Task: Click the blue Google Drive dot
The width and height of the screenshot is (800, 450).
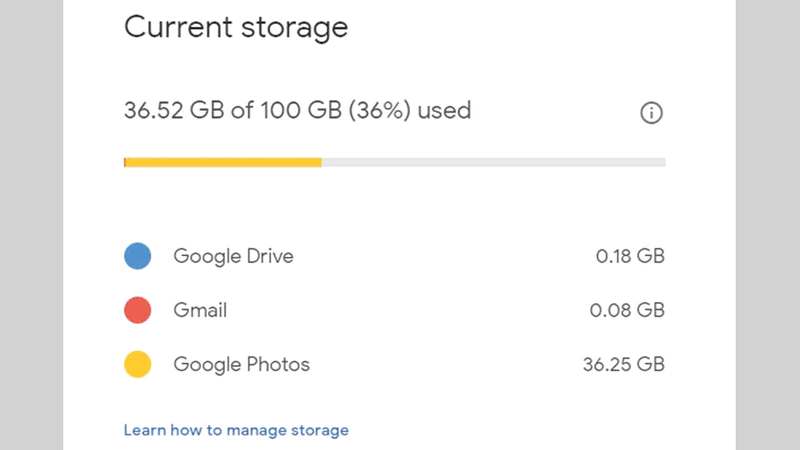Action: tap(137, 256)
